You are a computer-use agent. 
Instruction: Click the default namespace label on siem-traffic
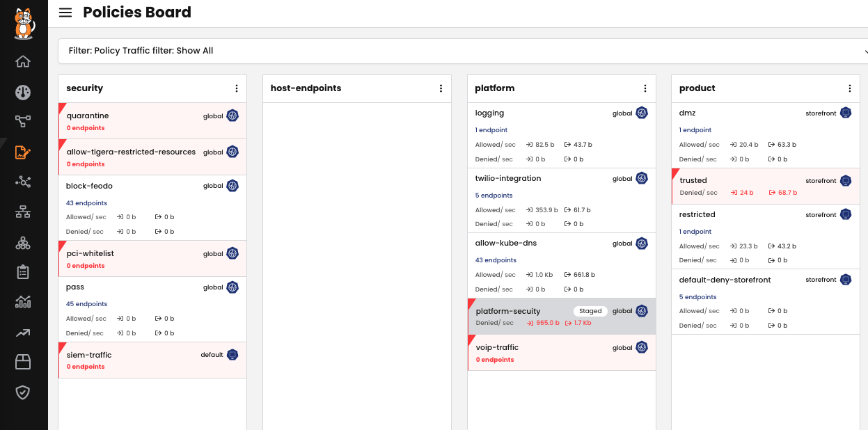click(x=212, y=355)
